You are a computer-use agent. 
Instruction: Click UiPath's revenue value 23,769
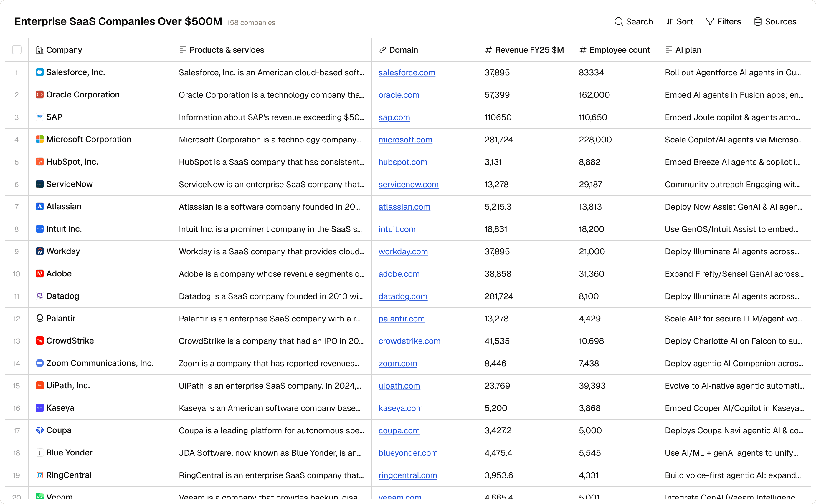(497, 385)
